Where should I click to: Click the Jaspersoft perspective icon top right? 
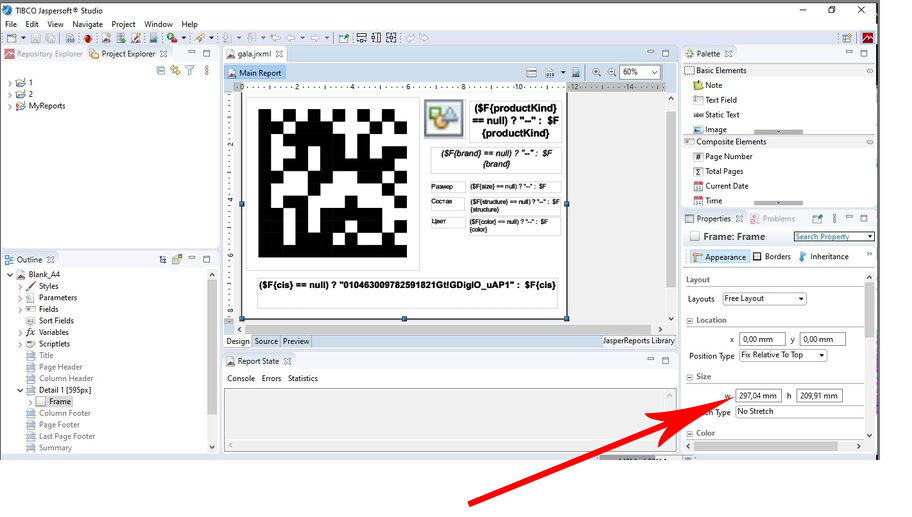[x=867, y=38]
